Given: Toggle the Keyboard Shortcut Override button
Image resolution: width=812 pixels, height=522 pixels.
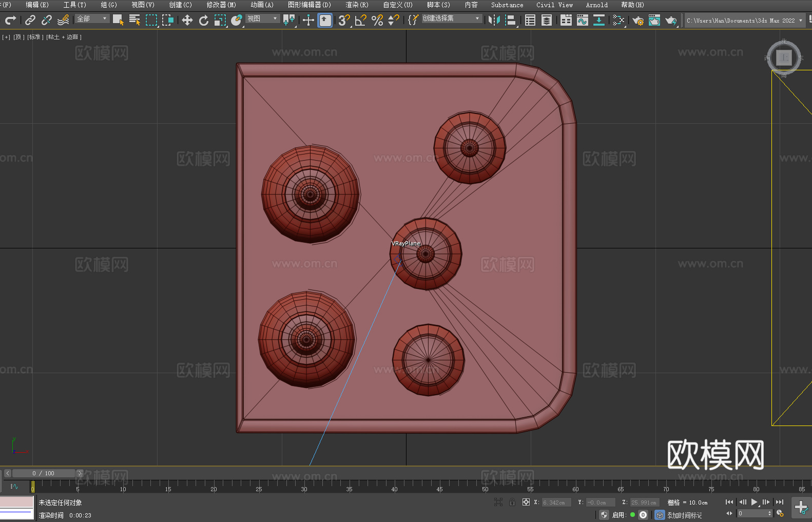Looking at the screenshot, I should [325, 20].
